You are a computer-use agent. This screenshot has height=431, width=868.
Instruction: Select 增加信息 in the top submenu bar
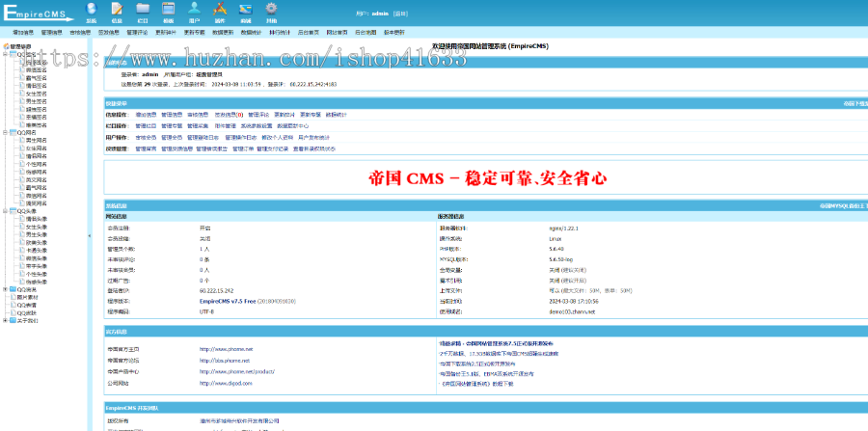[x=23, y=33]
